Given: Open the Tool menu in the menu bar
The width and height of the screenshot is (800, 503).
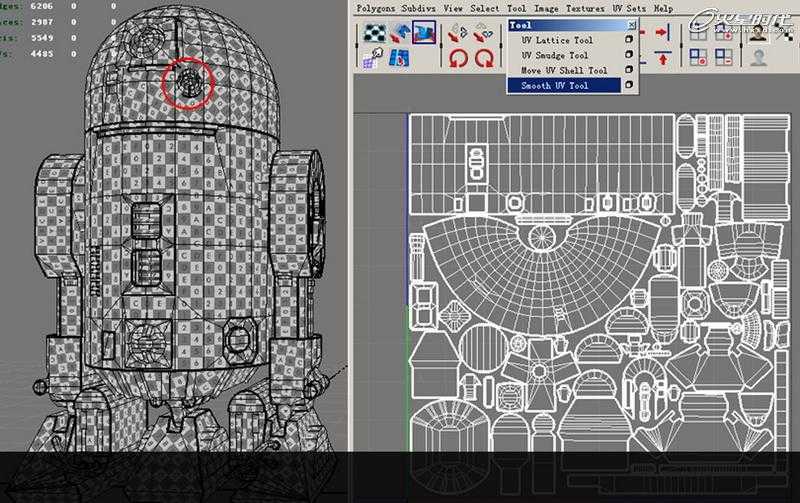Looking at the screenshot, I should [x=516, y=9].
